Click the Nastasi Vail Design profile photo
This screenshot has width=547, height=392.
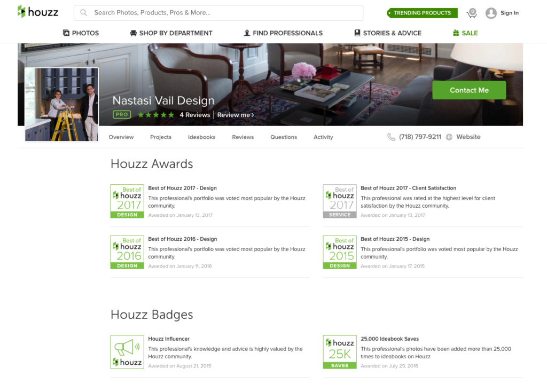[x=62, y=105]
